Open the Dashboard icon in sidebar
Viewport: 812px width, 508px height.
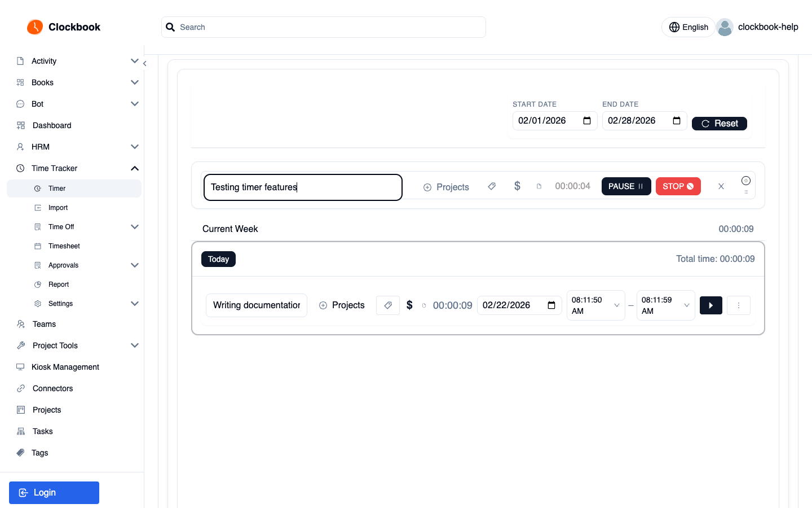(x=21, y=125)
